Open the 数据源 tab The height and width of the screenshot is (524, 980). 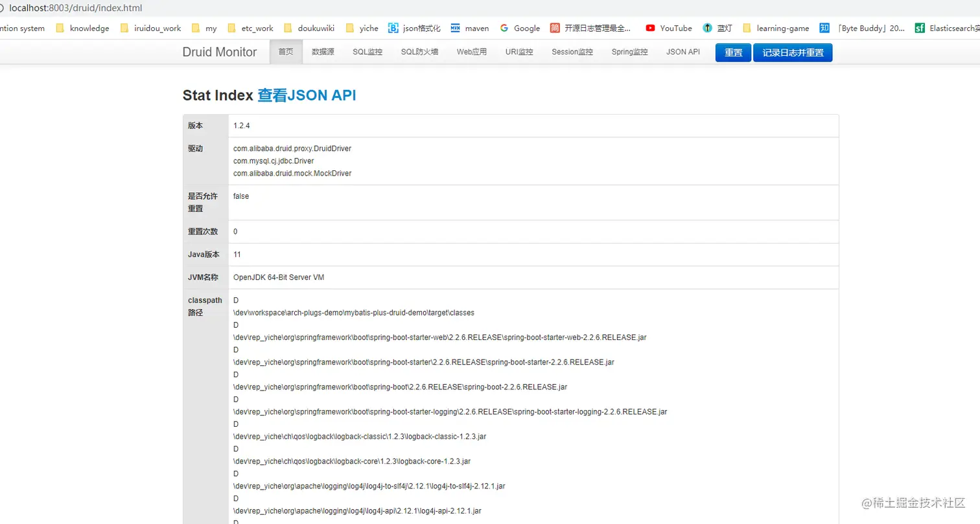323,52
